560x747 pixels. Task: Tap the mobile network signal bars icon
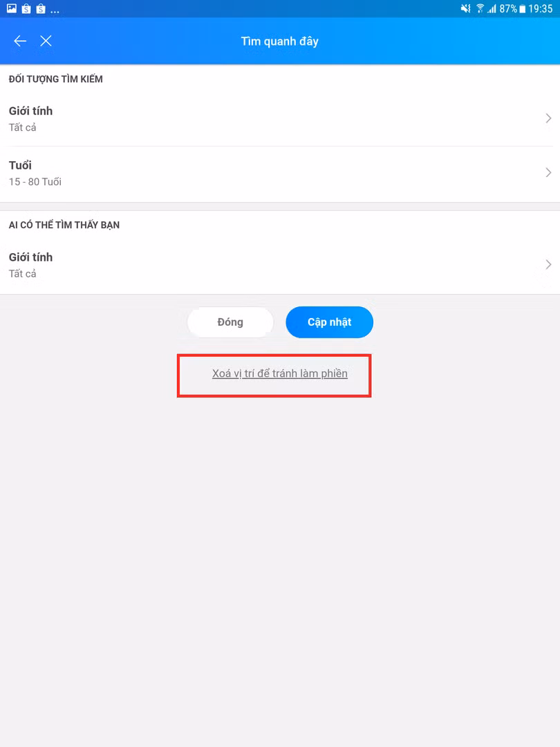492,8
